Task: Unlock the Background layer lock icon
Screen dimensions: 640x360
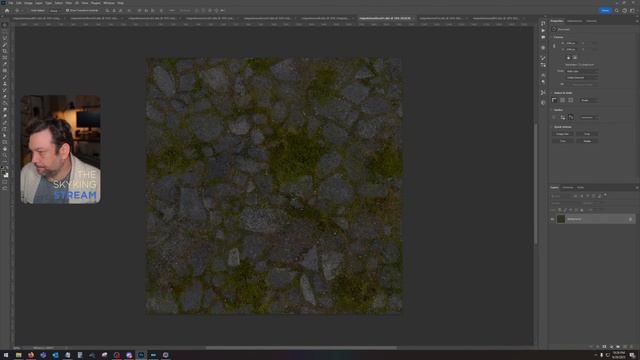Action: click(x=630, y=219)
